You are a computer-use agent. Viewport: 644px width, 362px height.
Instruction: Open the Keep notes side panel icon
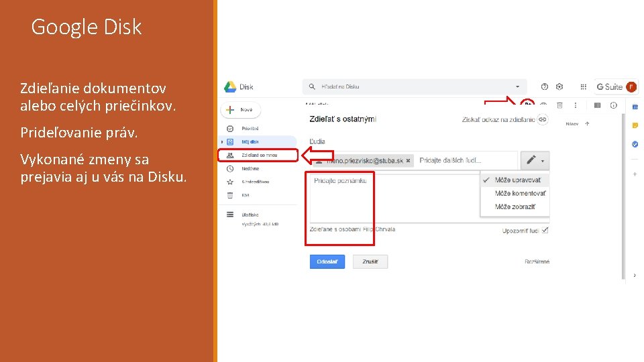pos(635,125)
